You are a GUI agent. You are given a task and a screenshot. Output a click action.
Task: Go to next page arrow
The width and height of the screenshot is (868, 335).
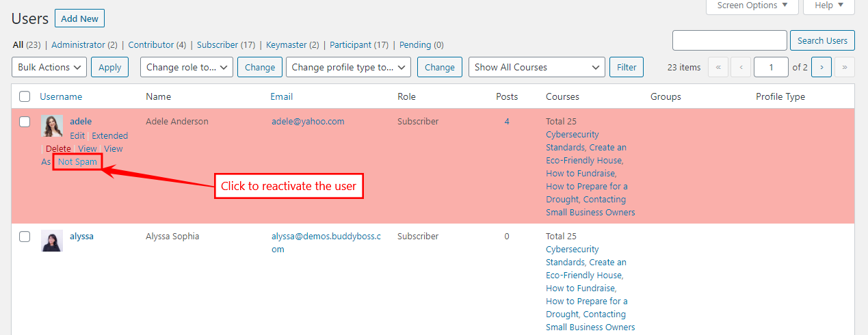[x=822, y=67]
